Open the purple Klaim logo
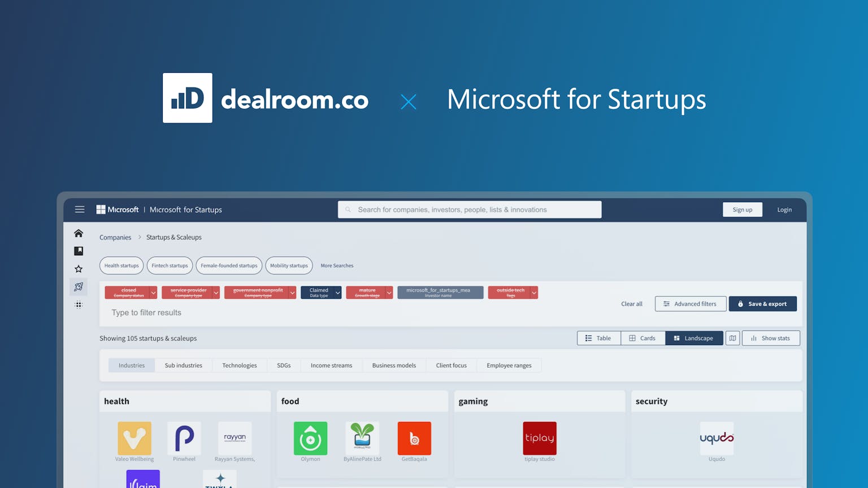 point(143,478)
